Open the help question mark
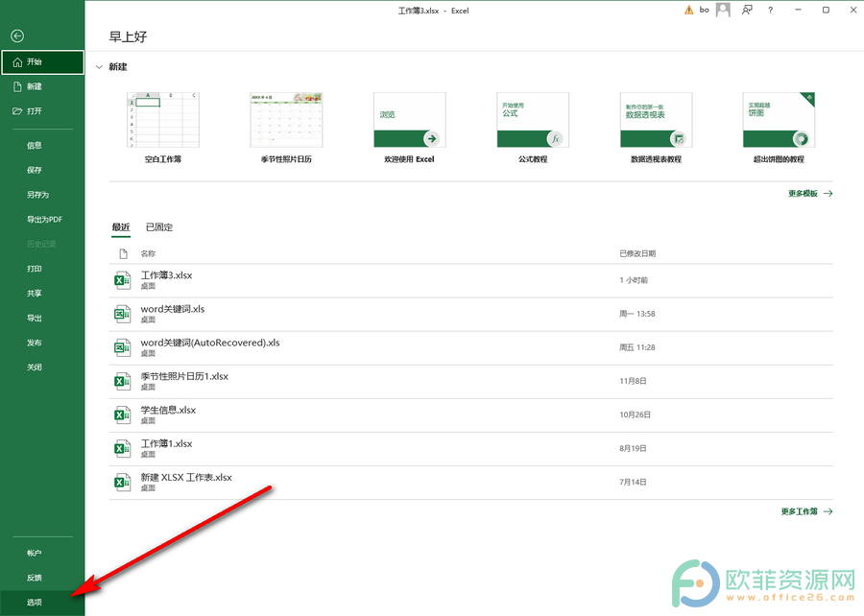The width and height of the screenshot is (864, 616). click(770, 10)
